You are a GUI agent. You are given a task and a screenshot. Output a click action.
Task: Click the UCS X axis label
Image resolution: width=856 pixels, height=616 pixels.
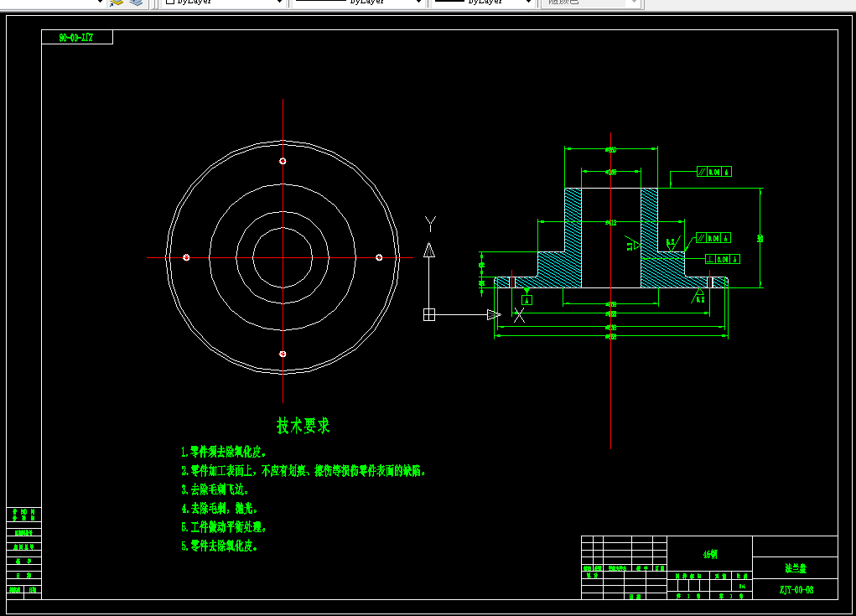(x=519, y=315)
